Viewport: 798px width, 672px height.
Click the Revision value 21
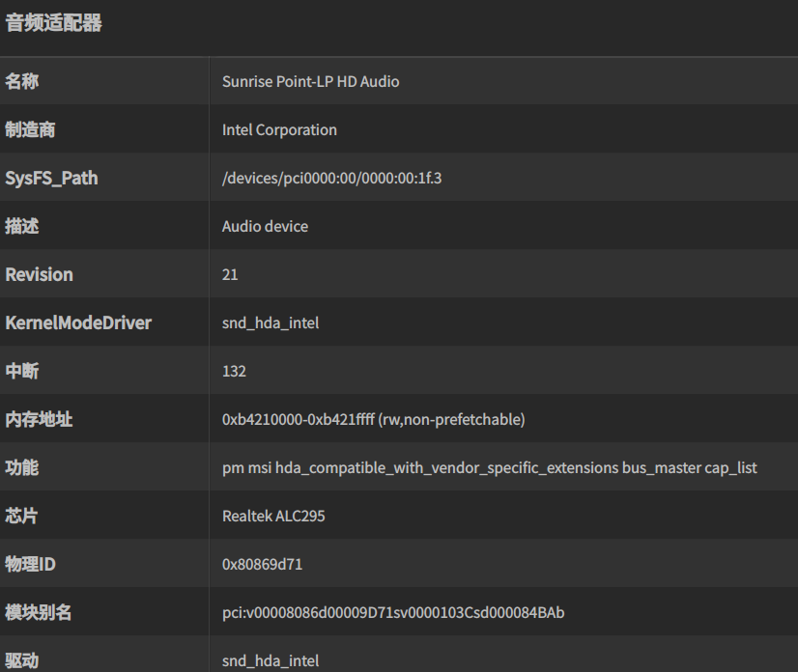230,275
